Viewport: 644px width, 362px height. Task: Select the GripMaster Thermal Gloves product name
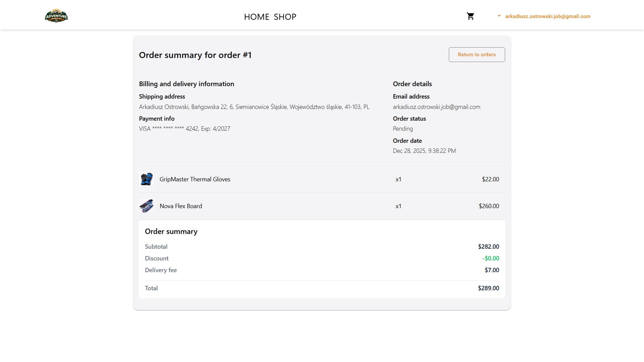[x=195, y=179]
